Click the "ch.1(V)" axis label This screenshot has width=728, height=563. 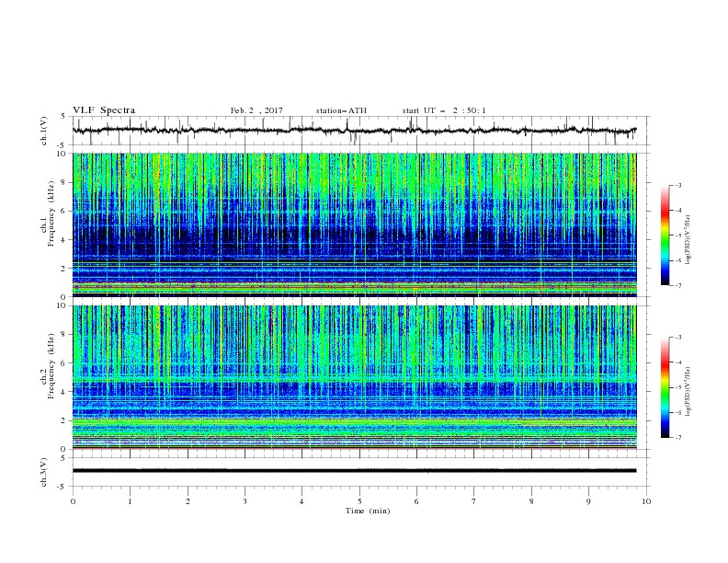(44, 131)
